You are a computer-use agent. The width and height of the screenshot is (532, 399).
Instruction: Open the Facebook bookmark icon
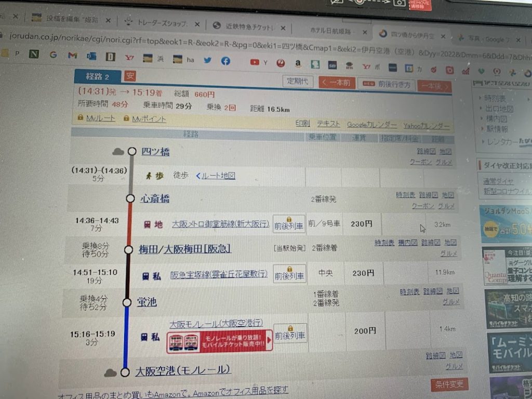coord(225,61)
